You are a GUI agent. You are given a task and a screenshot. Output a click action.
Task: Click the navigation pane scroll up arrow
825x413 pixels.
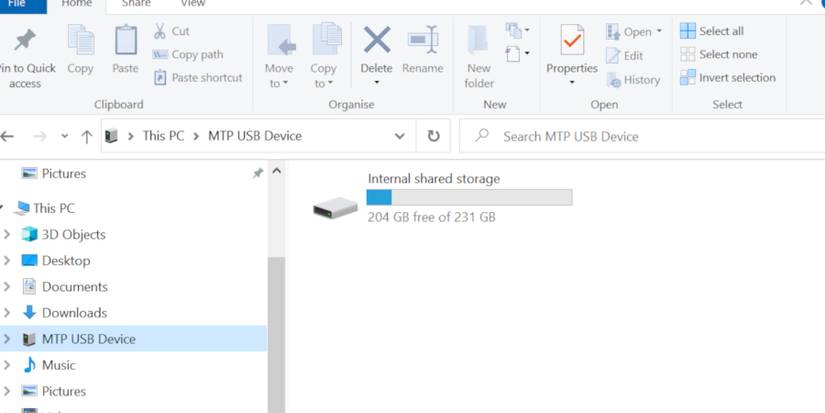[x=276, y=171]
